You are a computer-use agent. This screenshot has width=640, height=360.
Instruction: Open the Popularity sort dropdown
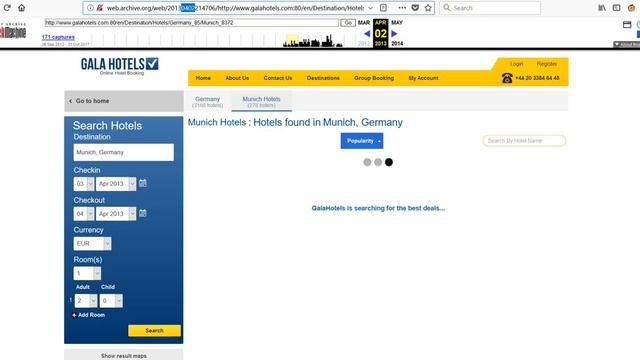tap(362, 141)
